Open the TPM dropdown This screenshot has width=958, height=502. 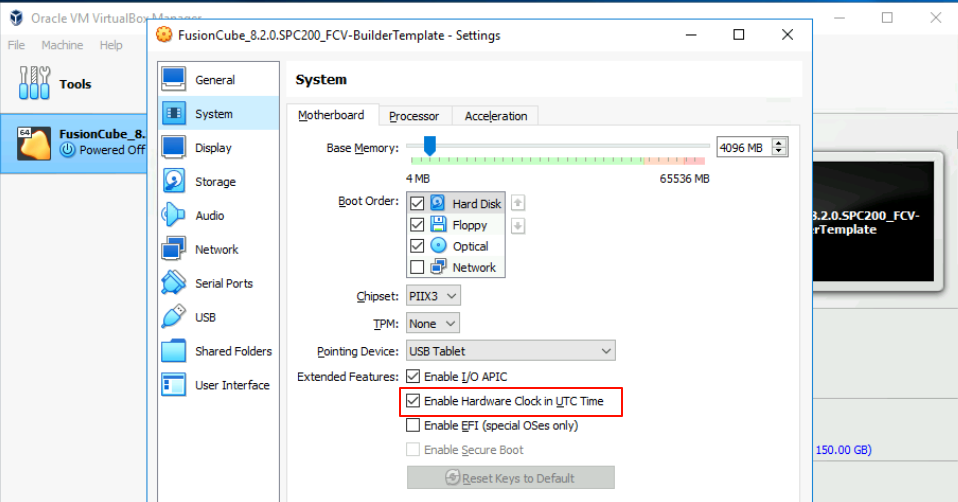tap(433, 324)
